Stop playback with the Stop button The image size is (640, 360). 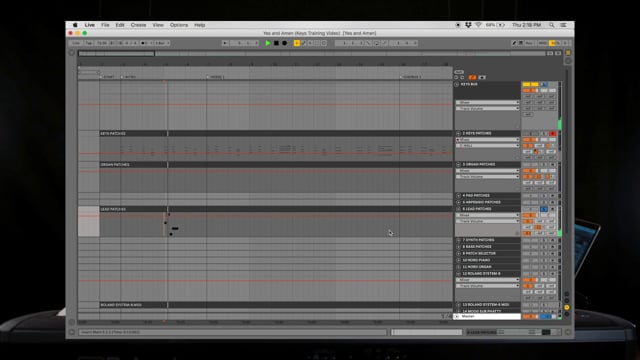[276, 43]
